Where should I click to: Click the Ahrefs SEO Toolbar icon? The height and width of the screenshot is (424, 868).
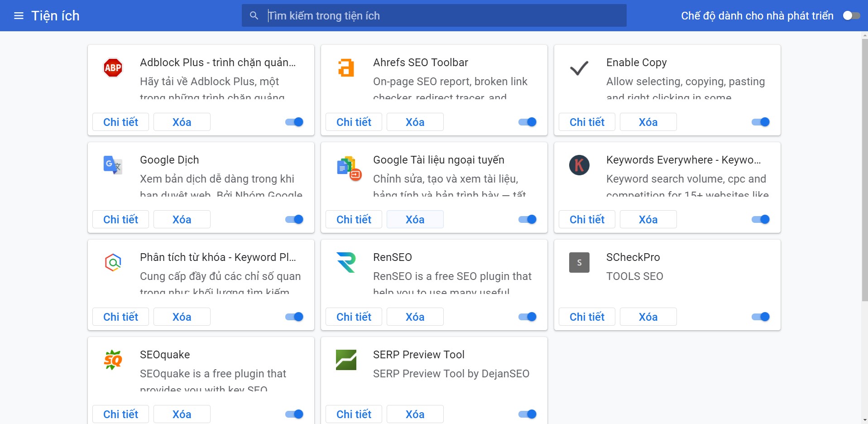(x=346, y=68)
